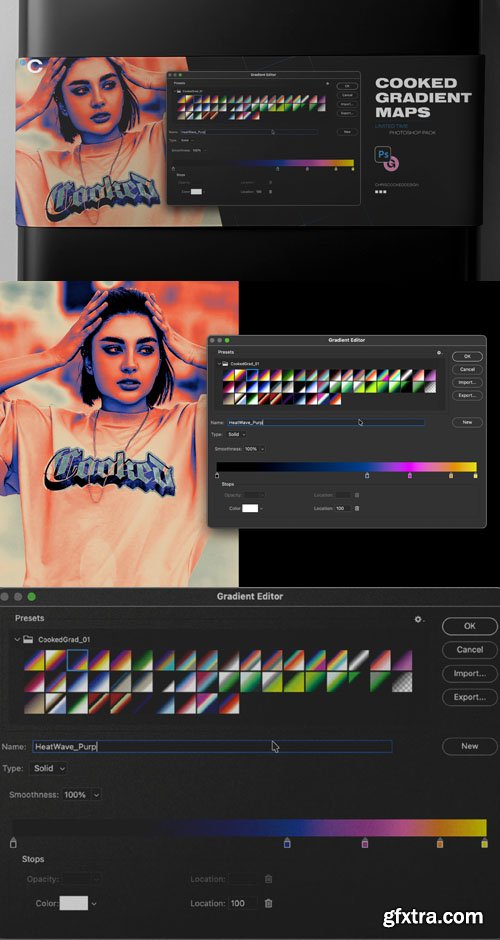
Task: Click OK in the middle Gradient Editor
Action: pyautogui.click(x=467, y=357)
